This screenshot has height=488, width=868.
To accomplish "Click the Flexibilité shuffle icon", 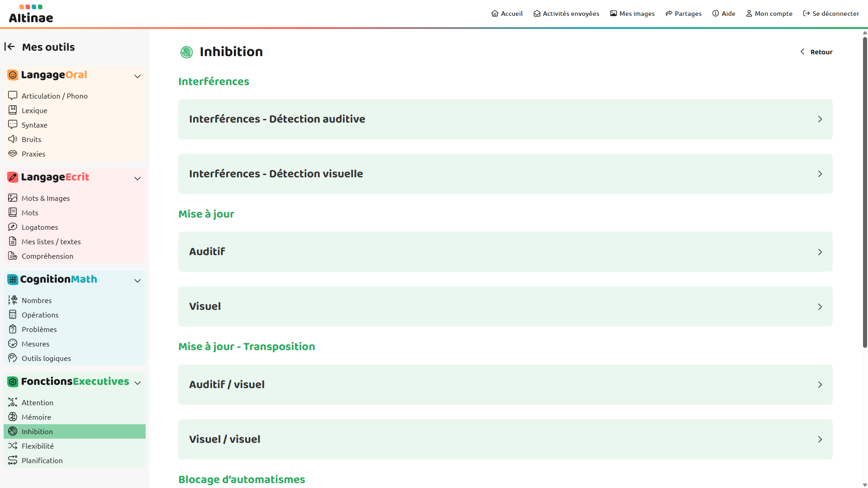I will click(x=13, y=445).
